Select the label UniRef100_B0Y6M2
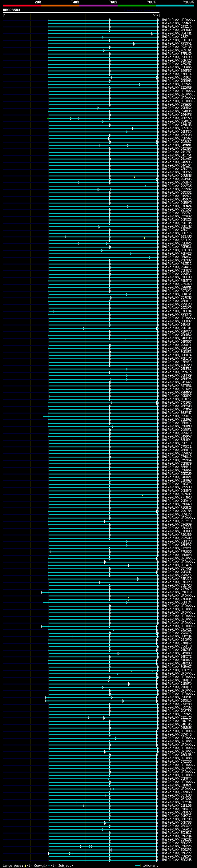This screenshot has height=868, width=197. click(x=177, y=494)
